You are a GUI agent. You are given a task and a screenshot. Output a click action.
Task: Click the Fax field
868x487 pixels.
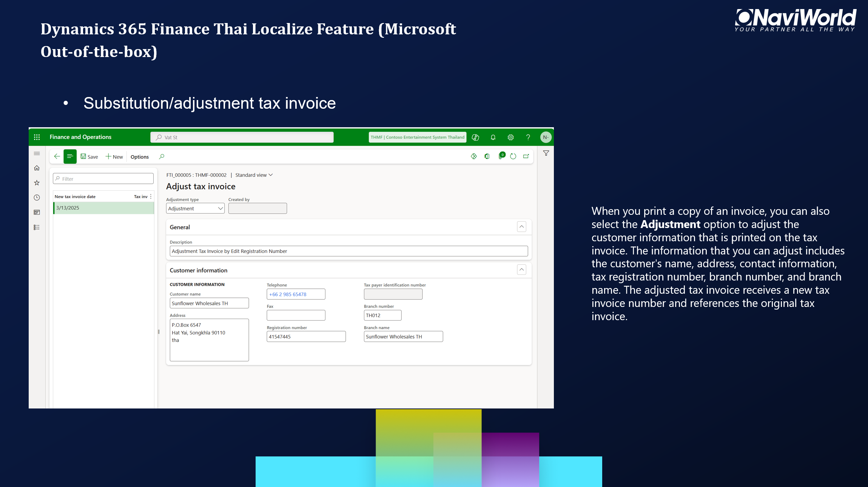click(296, 315)
